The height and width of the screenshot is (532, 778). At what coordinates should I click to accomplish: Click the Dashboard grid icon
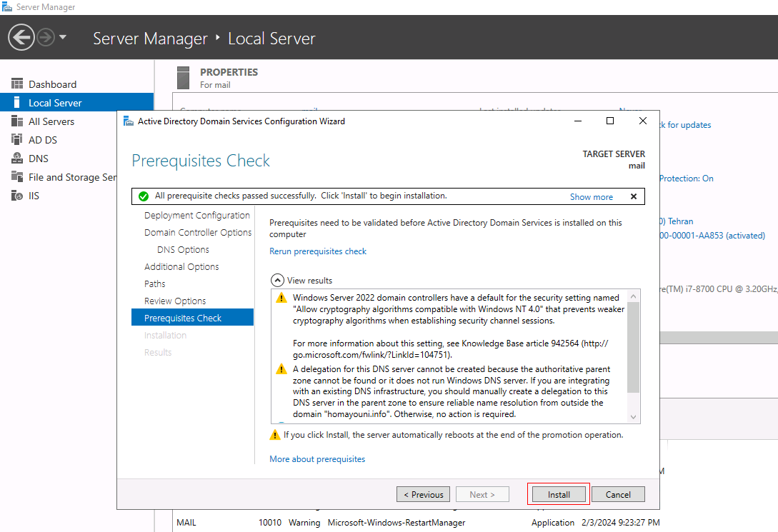pyautogui.click(x=17, y=84)
